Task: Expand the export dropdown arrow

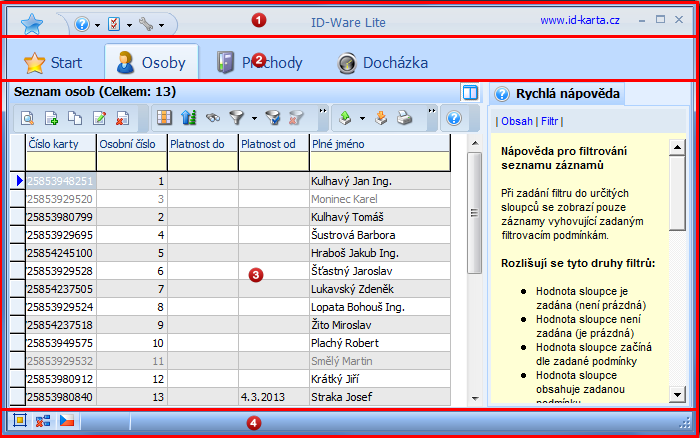Action: click(362, 119)
